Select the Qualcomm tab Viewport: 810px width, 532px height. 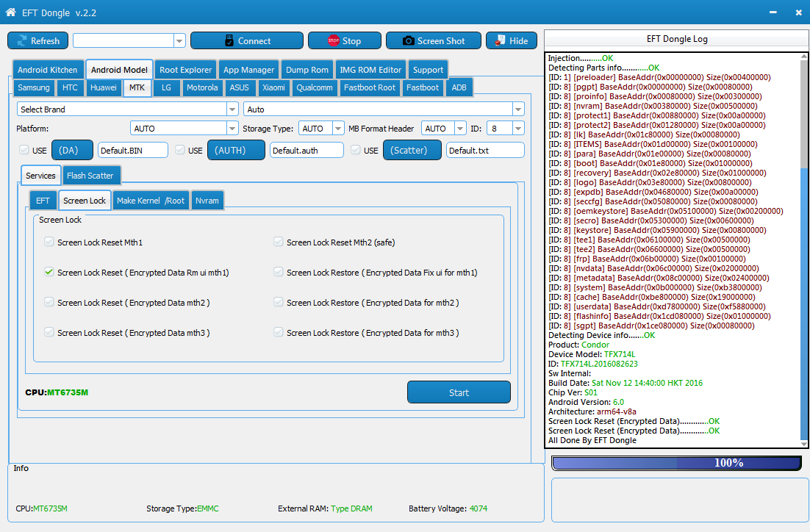point(314,87)
